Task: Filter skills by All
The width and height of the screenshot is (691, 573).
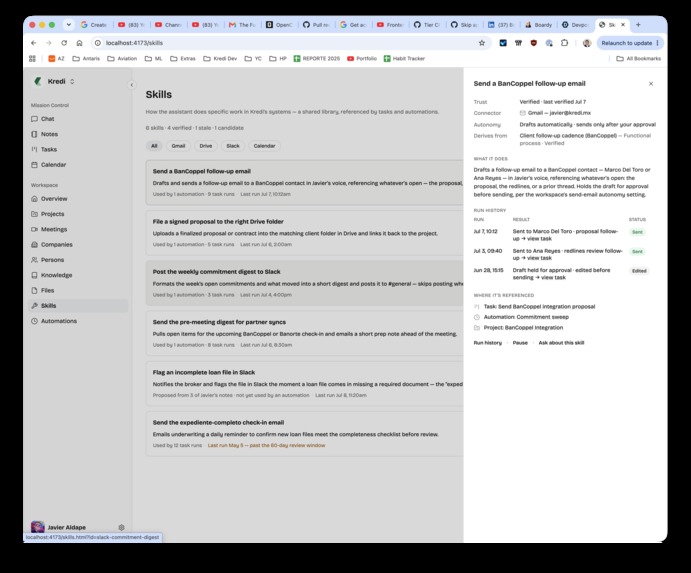Action: point(154,146)
